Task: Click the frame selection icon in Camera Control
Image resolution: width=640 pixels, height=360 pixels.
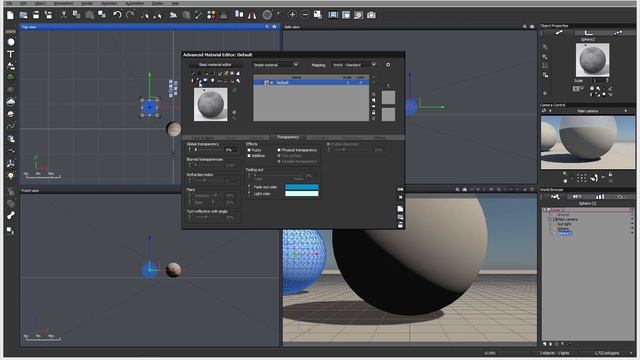Action: [x=581, y=178]
